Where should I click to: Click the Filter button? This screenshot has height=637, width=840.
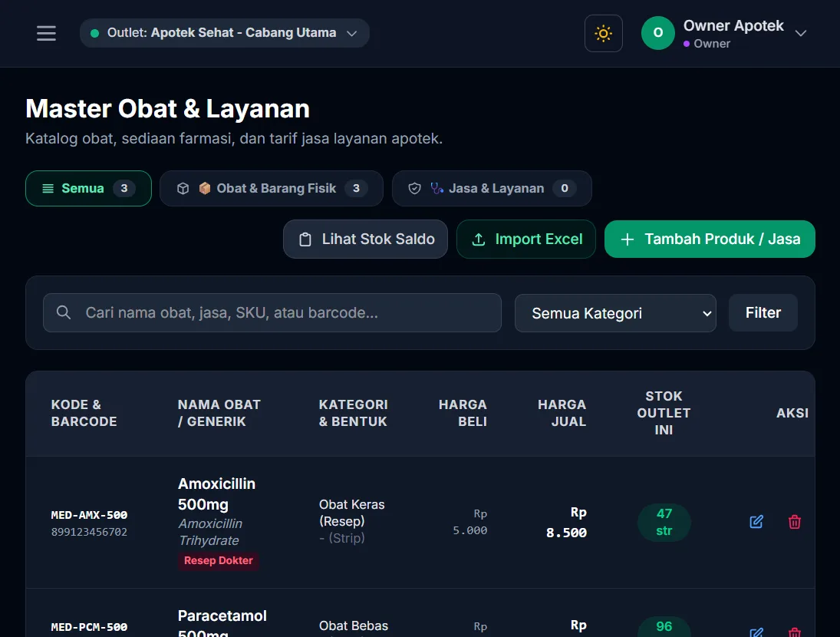[x=763, y=313]
